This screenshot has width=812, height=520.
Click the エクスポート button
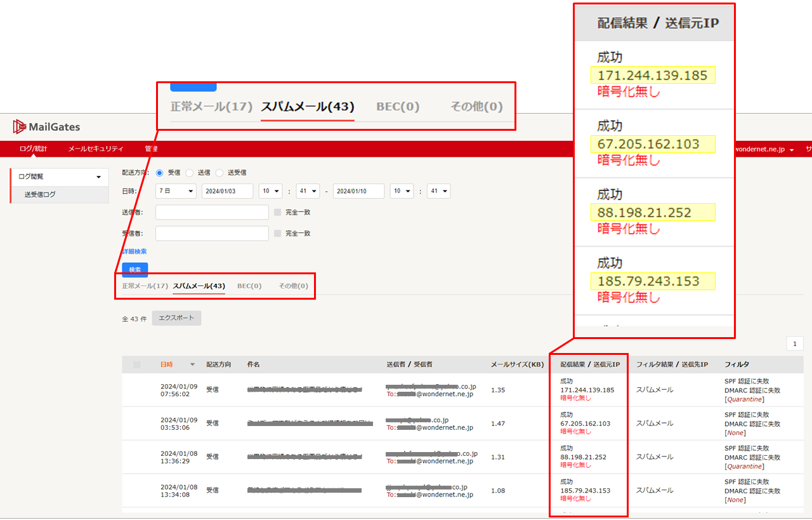[177, 318]
